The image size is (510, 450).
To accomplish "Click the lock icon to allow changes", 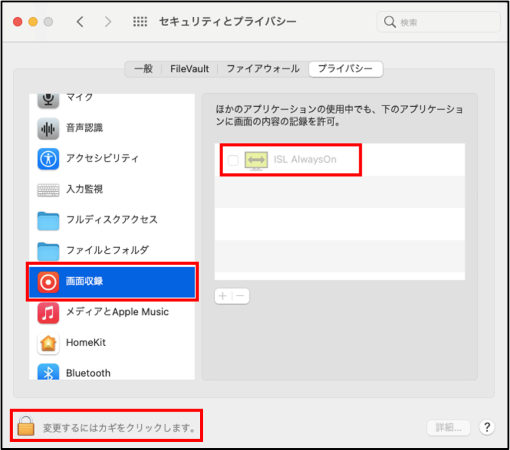I will point(26,426).
